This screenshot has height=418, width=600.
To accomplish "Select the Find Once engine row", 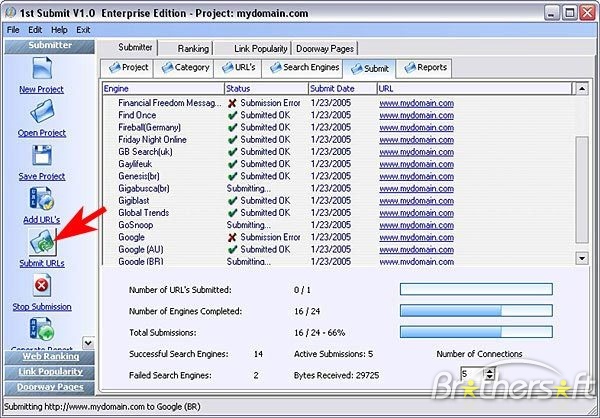I will (x=339, y=115).
